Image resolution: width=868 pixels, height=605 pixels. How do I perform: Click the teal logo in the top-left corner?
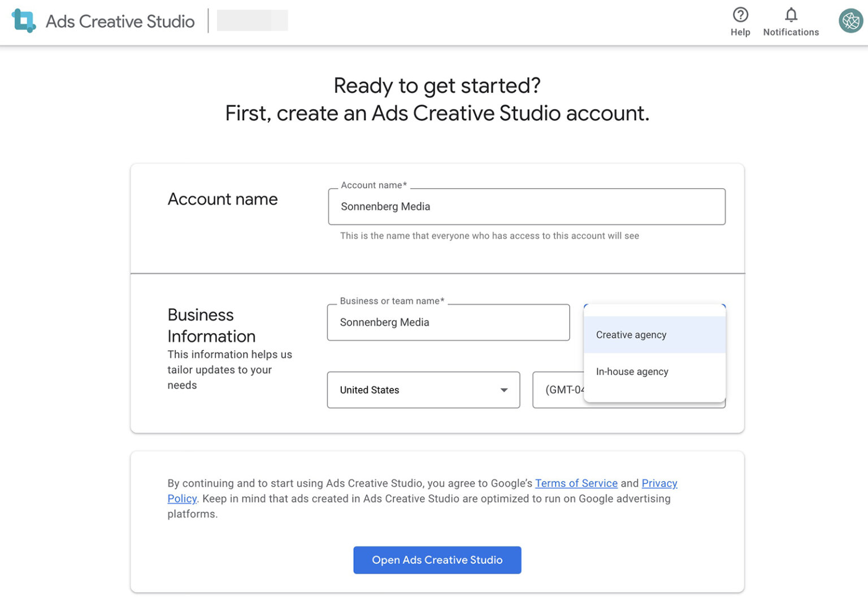coord(23,21)
